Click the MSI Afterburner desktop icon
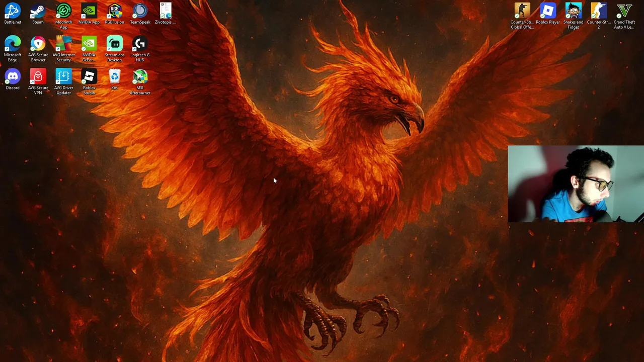This screenshot has height=362, width=644. (x=140, y=82)
